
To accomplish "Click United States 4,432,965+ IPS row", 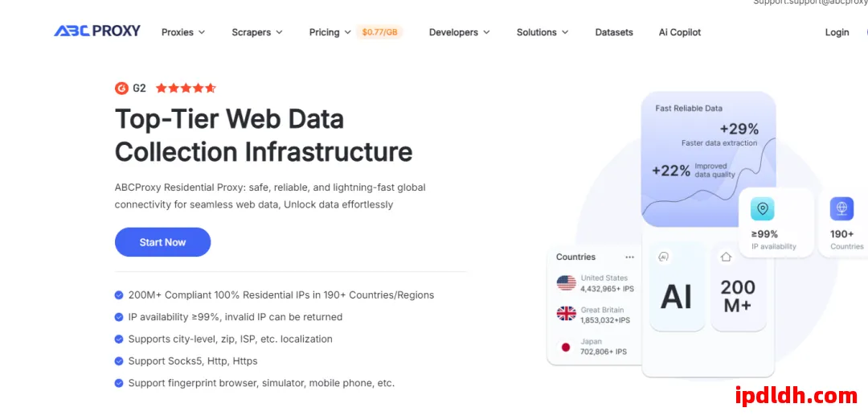I will (x=596, y=283).
